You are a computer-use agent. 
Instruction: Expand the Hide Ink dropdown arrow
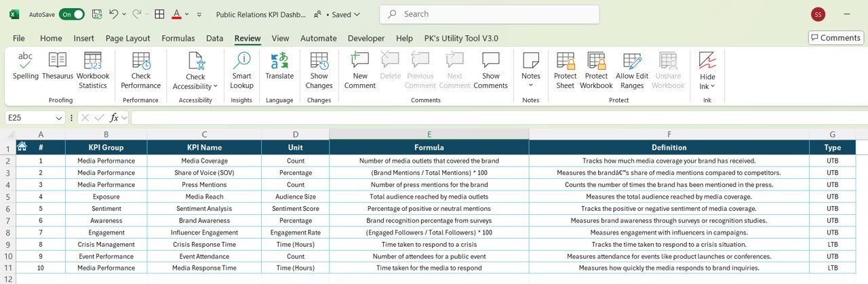(x=713, y=86)
